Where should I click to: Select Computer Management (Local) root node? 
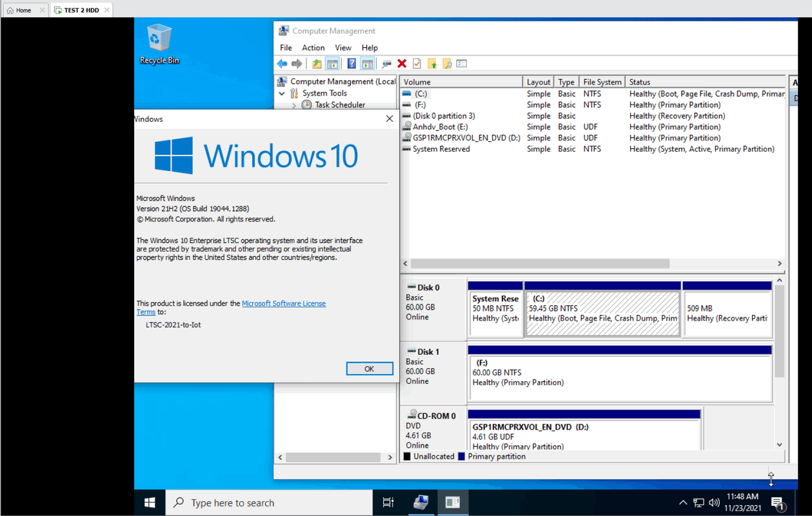click(336, 82)
